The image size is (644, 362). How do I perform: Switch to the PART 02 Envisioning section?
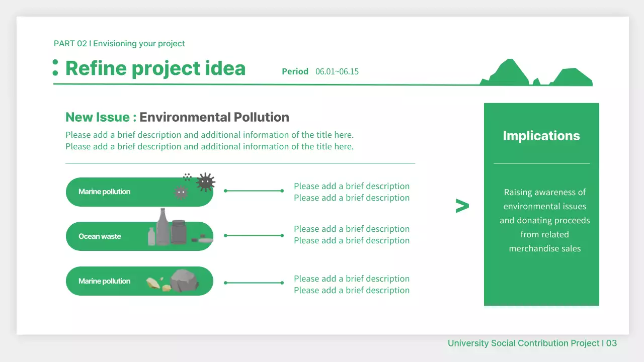click(119, 44)
